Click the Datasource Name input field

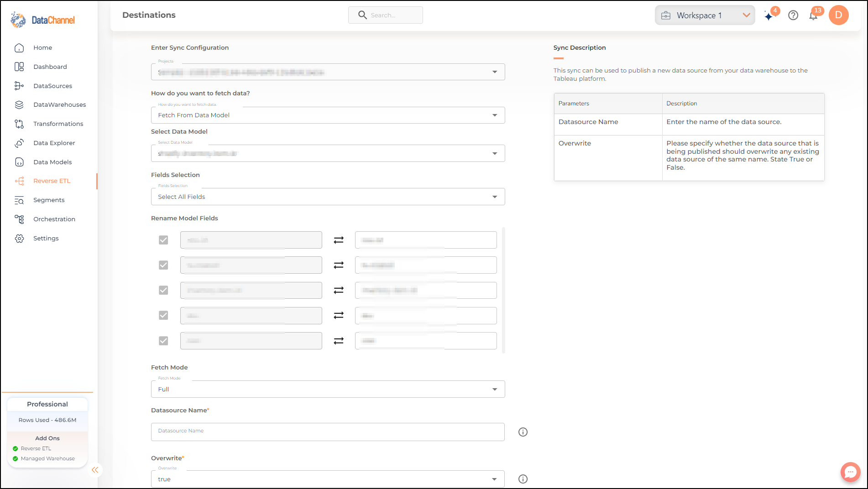pyautogui.click(x=328, y=432)
